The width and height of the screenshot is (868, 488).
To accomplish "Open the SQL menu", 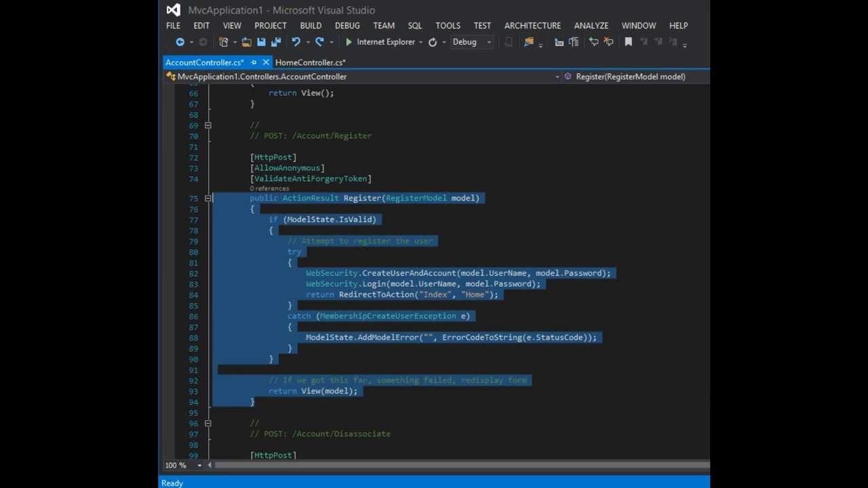I will 415,26.
